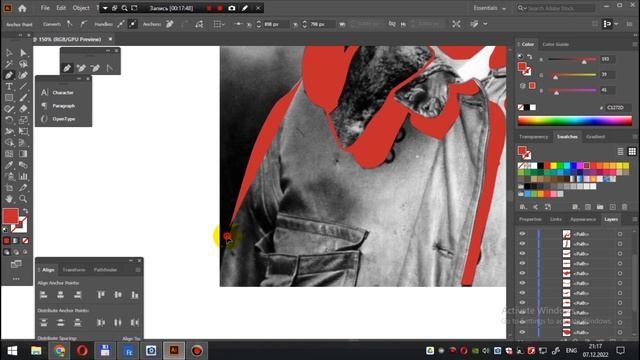Select the Magic Wand tool
This screenshot has height=360, width=640.
[x=9, y=64]
